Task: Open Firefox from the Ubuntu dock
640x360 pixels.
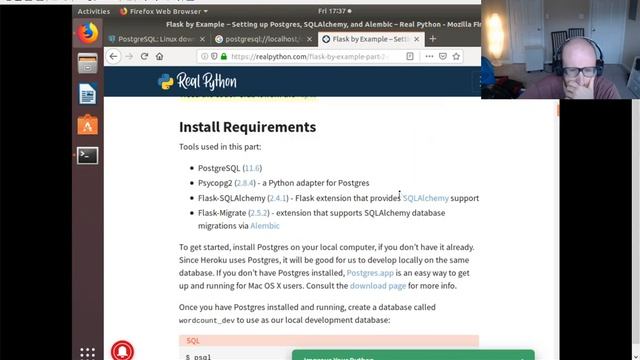Action: coord(88,33)
